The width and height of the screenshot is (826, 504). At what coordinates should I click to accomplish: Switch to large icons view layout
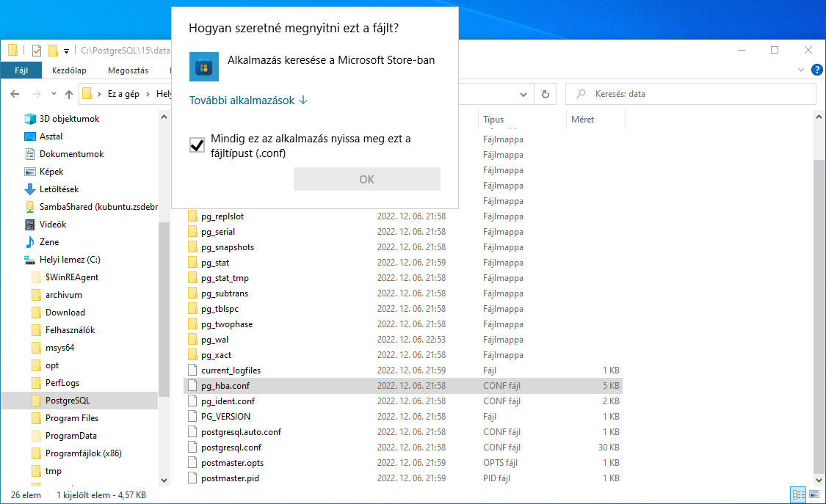click(x=814, y=494)
